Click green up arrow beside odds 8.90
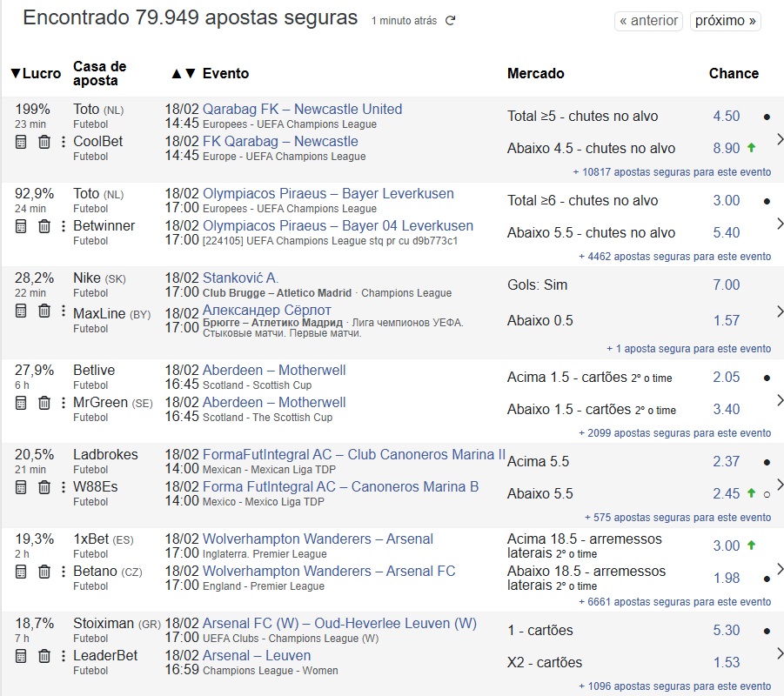Image resolution: width=784 pixels, height=696 pixels. [751, 148]
